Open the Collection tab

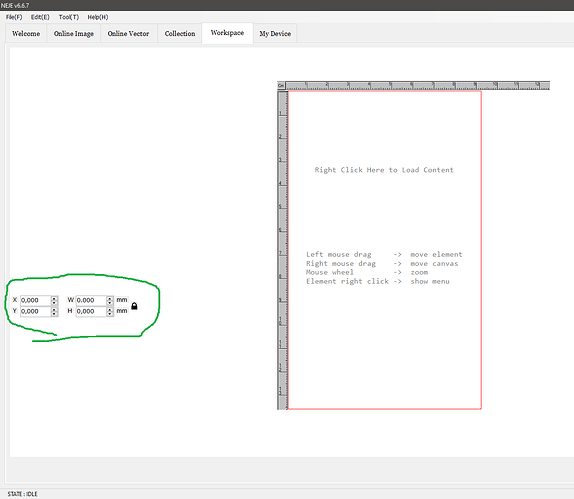(x=180, y=34)
